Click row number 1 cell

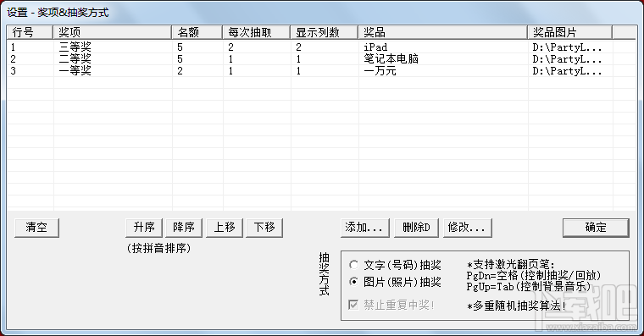[x=30, y=47]
